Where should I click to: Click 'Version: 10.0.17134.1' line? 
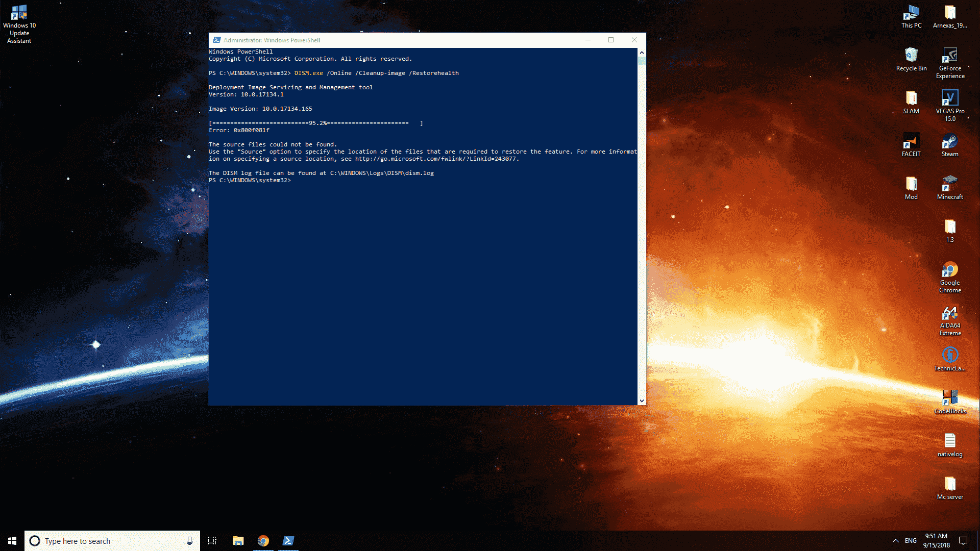point(246,94)
